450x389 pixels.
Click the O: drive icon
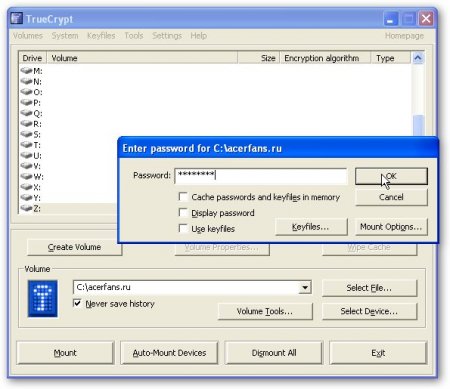[26, 92]
